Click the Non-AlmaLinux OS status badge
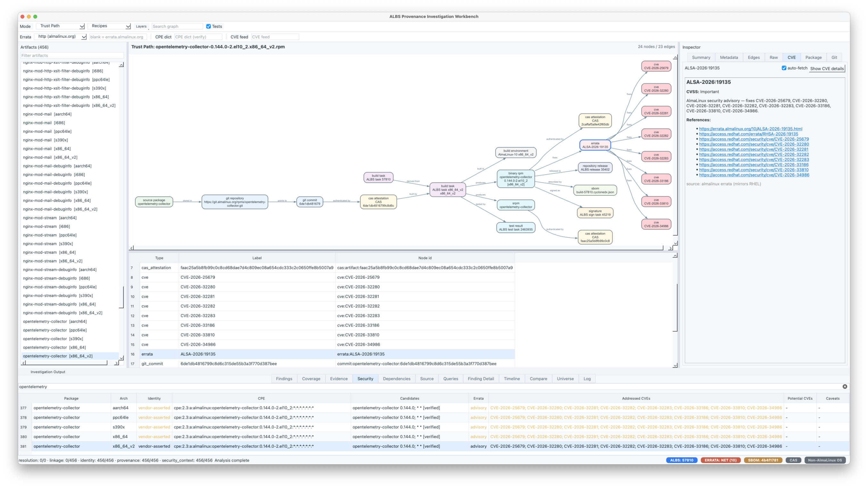 pyautogui.click(x=824, y=460)
